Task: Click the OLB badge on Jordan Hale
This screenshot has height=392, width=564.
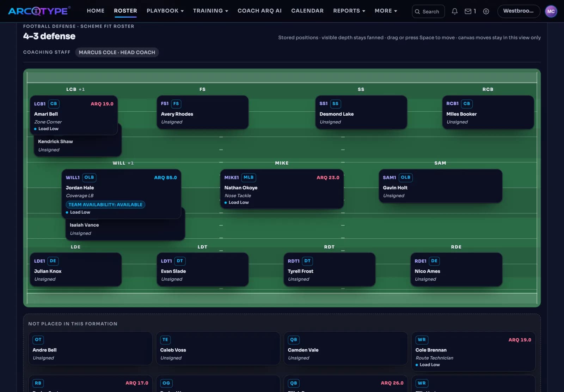Action: (89, 177)
